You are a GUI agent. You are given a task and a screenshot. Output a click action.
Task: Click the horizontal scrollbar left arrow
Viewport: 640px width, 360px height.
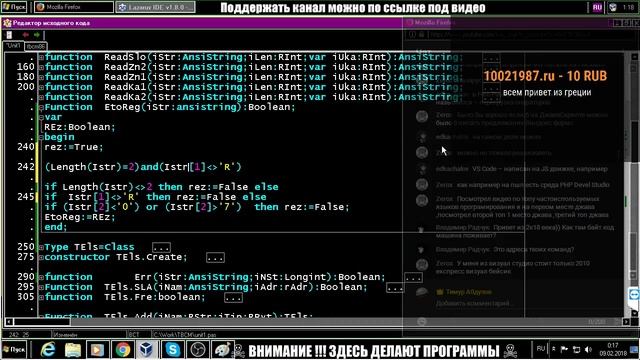[x=9, y=322]
